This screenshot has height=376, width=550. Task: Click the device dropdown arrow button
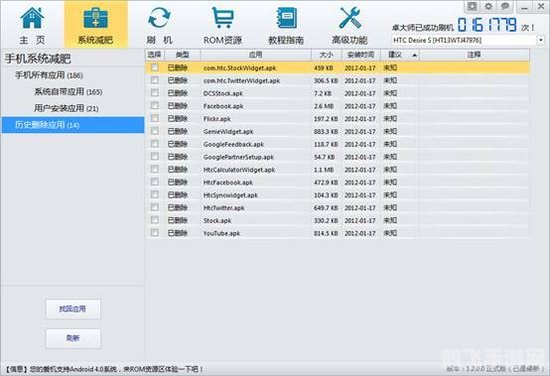(x=541, y=40)
